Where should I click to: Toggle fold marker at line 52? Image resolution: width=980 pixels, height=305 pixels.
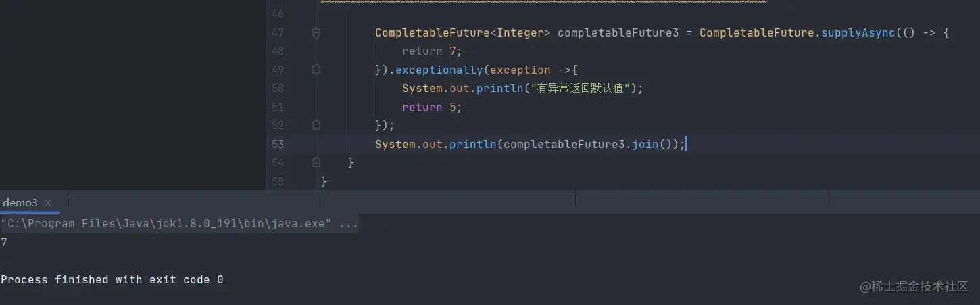(x=316, y=125)
